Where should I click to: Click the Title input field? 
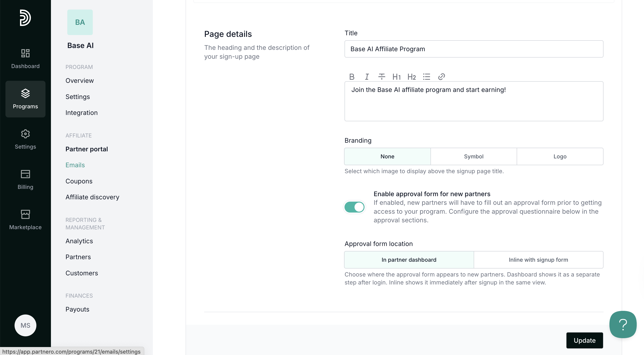[473, 49]
